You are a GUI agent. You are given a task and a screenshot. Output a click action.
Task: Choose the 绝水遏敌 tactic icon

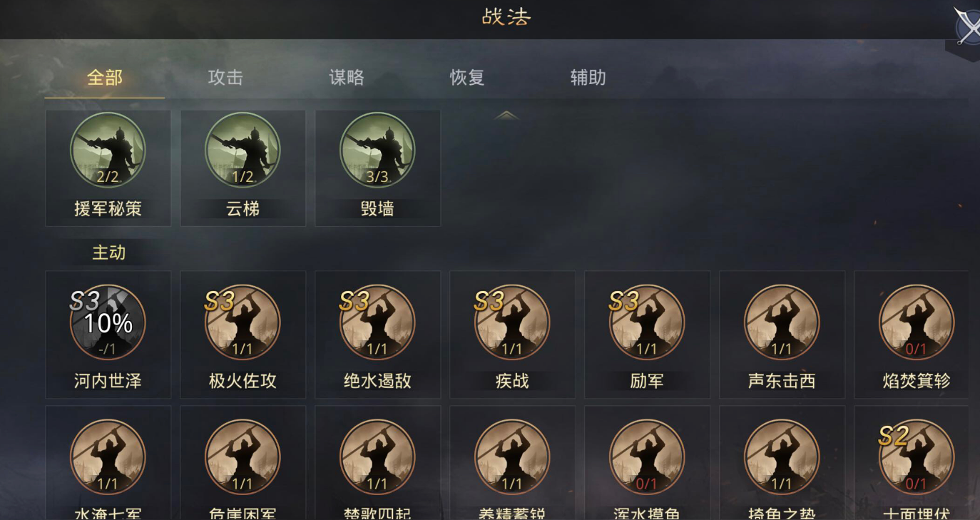pos(377,322)
